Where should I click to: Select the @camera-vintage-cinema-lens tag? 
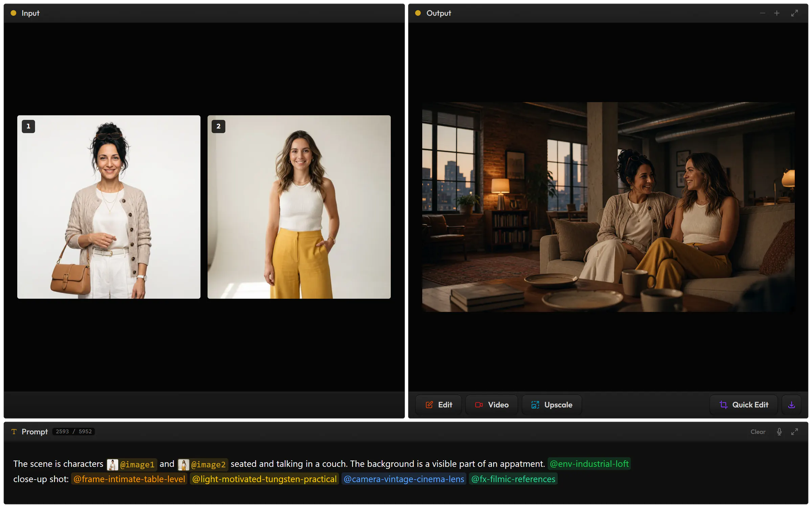[x=404, y=479]
